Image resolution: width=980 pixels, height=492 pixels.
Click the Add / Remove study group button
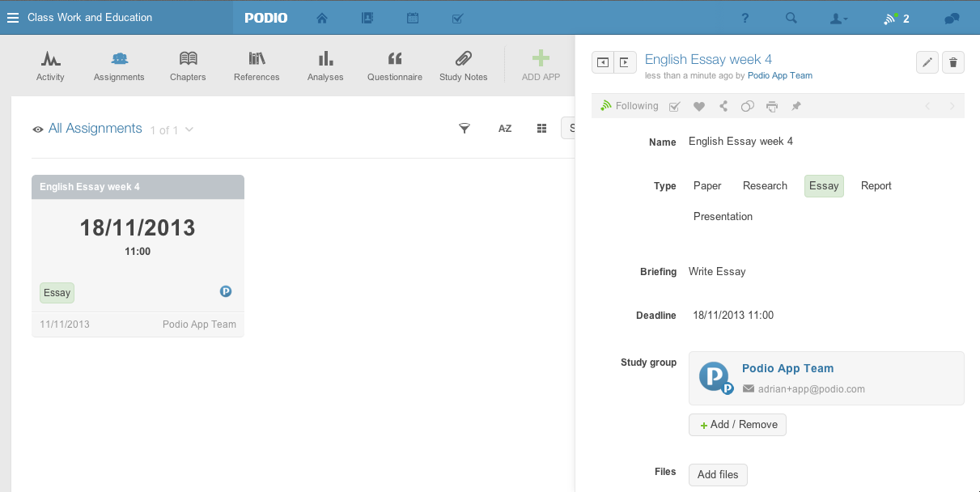coord(737,425)
